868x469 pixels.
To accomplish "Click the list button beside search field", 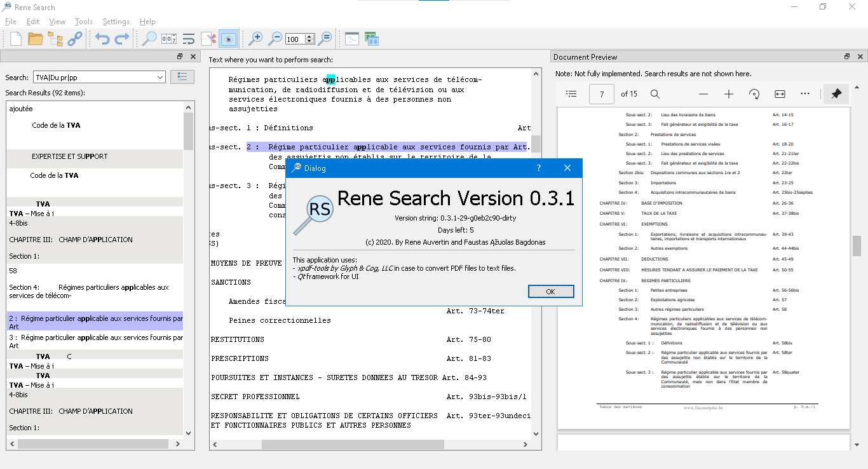I will click(182, 77).
